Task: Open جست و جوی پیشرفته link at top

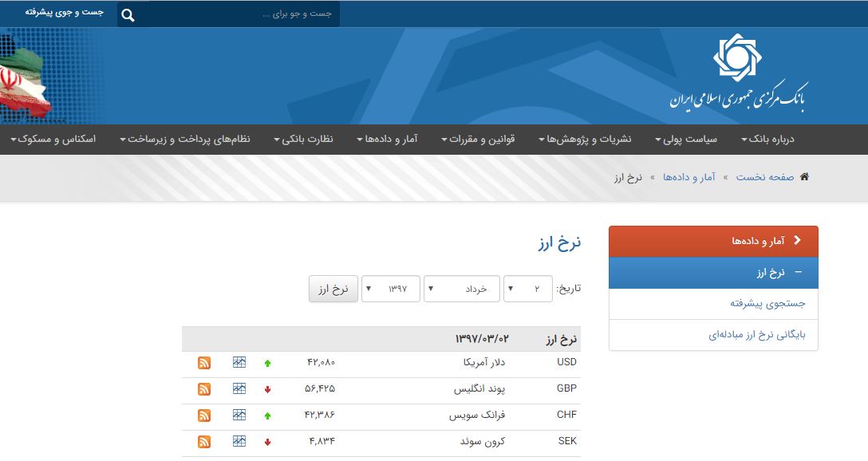Action: pyautogui.click(x=64, y=12)
